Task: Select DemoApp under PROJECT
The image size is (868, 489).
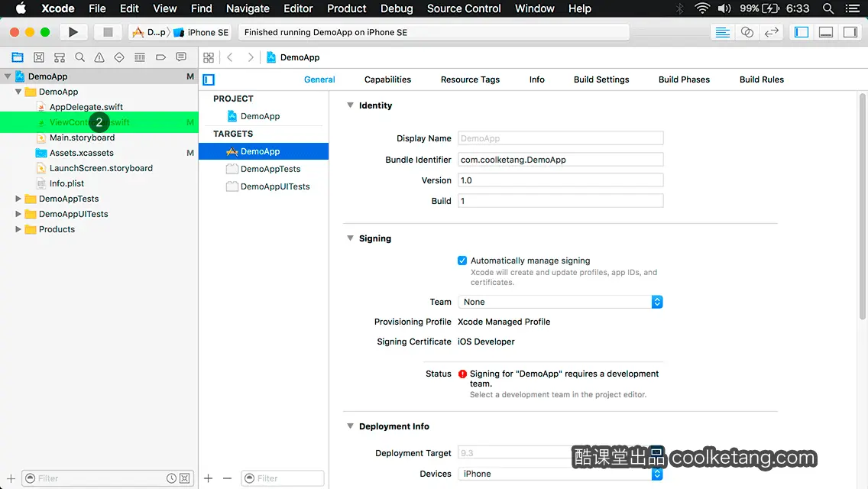Action: pyautogui.click(x=261, y=116)
